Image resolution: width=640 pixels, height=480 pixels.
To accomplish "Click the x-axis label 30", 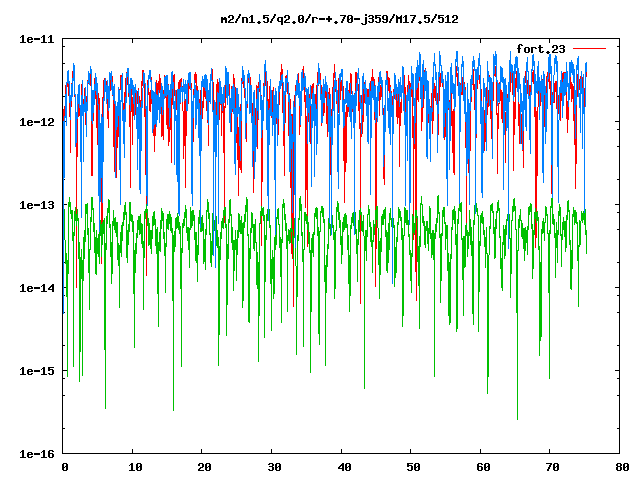I will (x=274, y=467).
